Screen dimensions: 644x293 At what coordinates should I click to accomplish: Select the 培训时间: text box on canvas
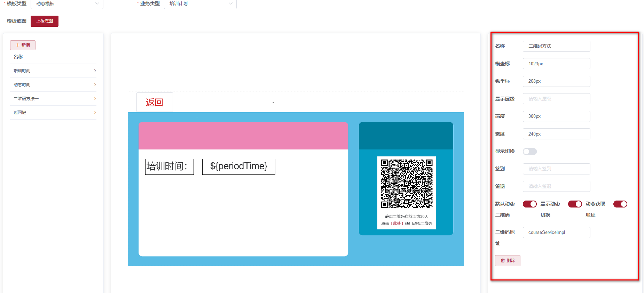pos(170,167)
